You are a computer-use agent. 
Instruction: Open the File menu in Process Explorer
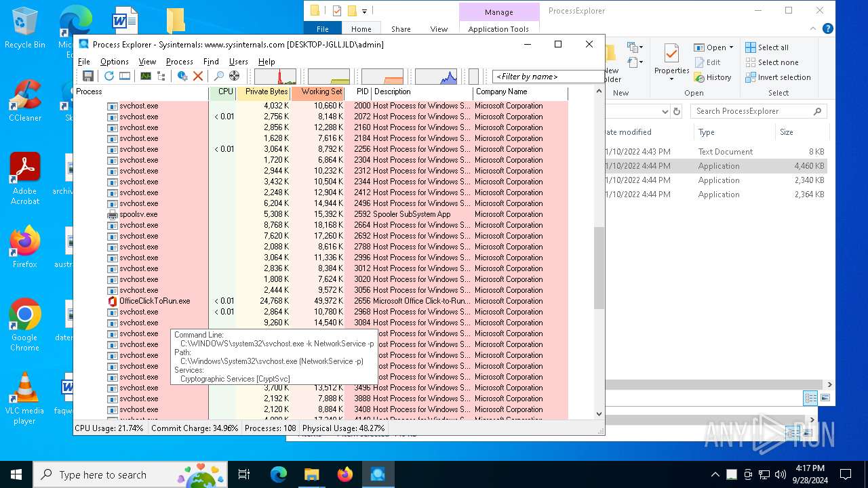click(x=84, y=61)
